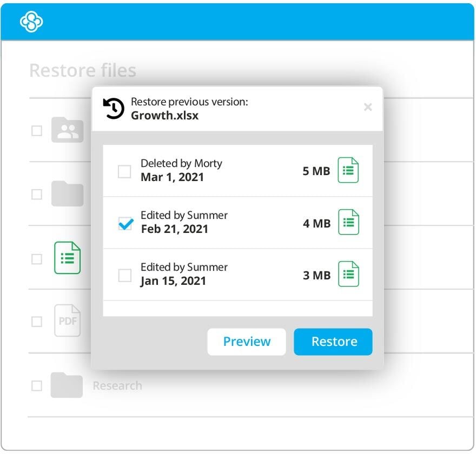Select the green spreadsheet icon in the file list
Image resolution: width=476 pixels, height=454 pixels.
point(67,259)
